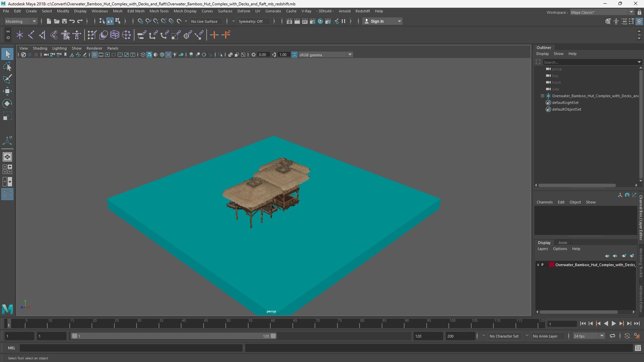Click the Sign In button
644x362 pixels.
(x=377, y=21)
